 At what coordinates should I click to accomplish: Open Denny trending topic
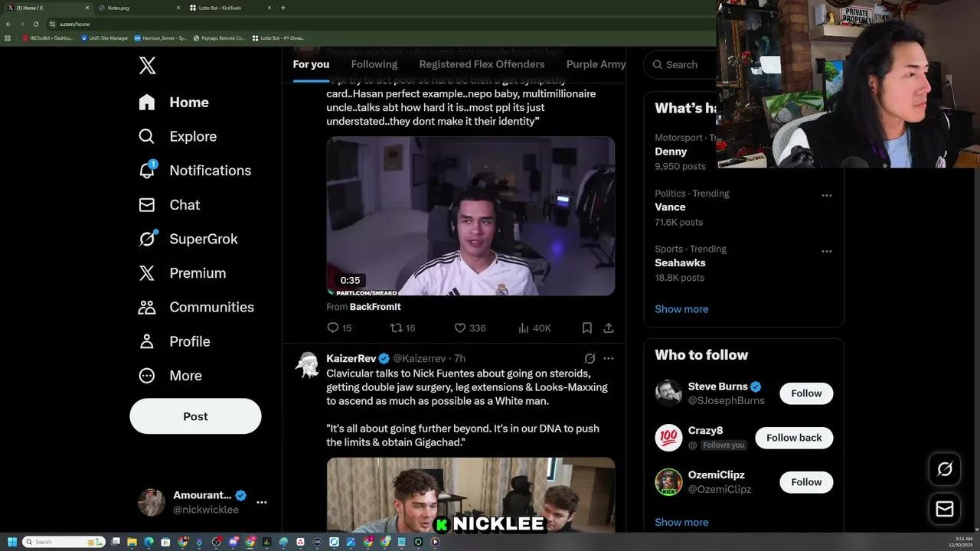[x=671, y=152]
